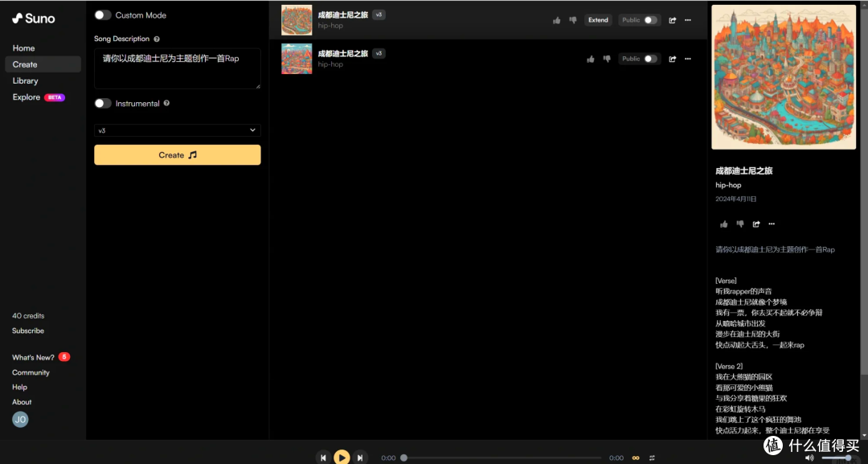This screenshot has height=464, width=868.
Task: Thumbs up in the song details panel
Action: (723, 224)
